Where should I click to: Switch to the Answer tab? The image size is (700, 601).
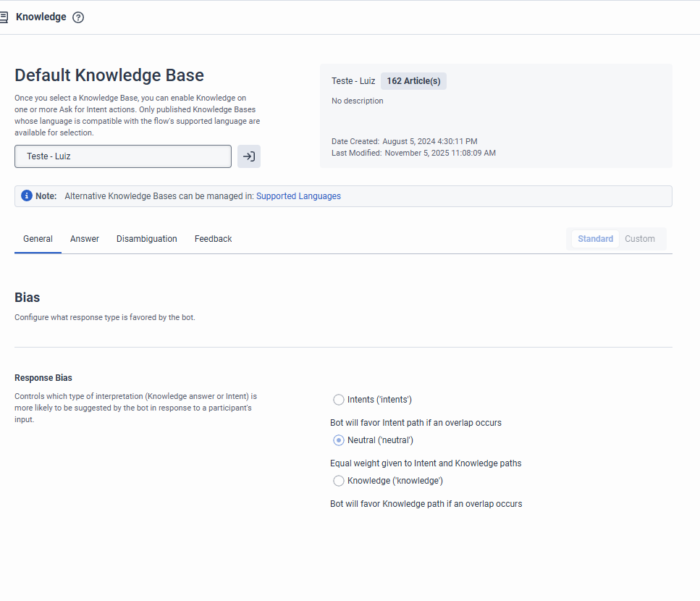[x=85, y=239]
